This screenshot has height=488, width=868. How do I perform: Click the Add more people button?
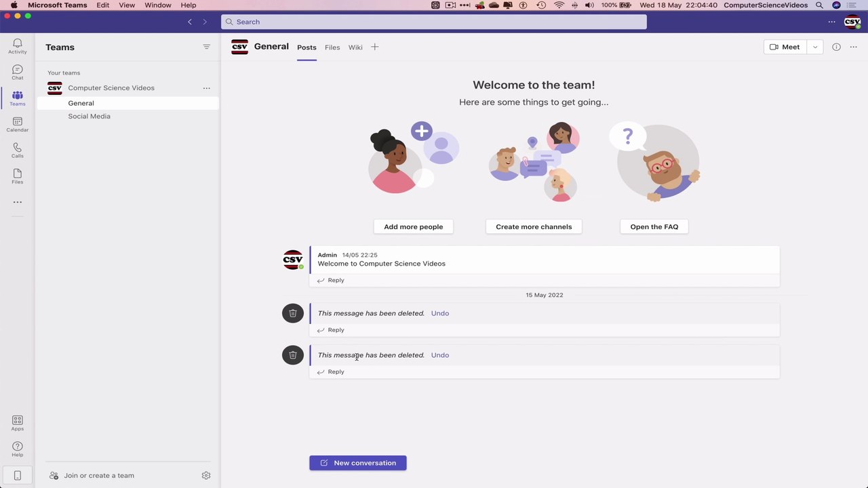(x=414, y=227)
